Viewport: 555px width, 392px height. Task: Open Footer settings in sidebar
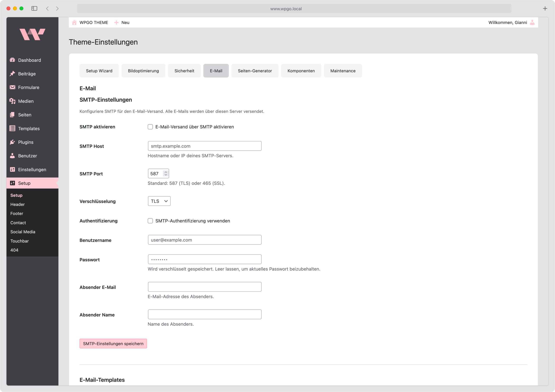[16, 213]
